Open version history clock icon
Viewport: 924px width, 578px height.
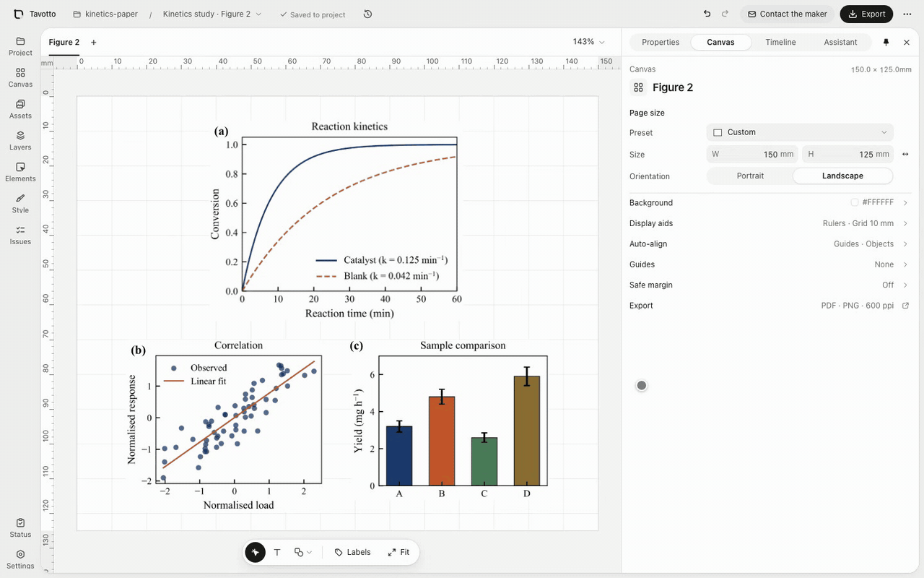367,14
